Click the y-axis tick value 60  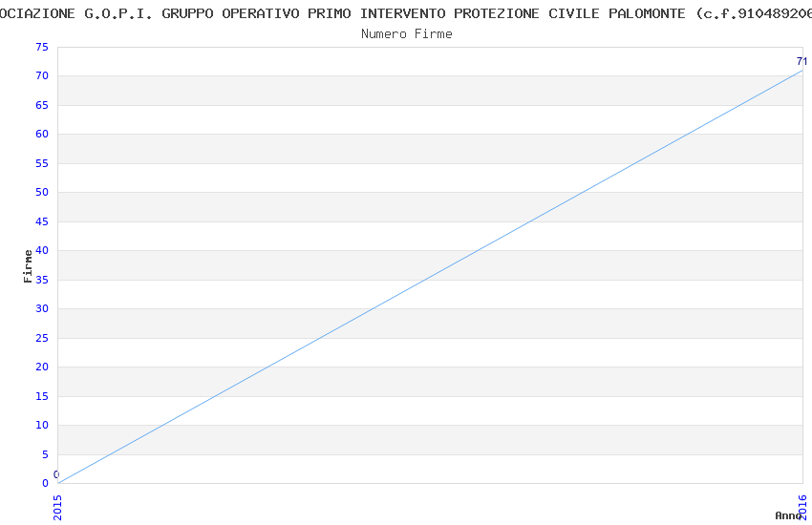[42, 134]
